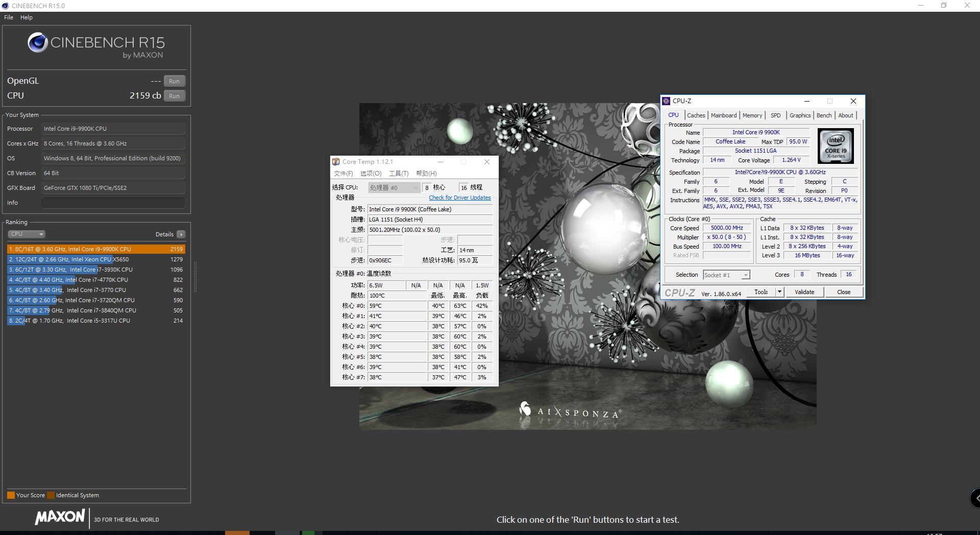Open the ranking CPU dropdown
The width and height of the screenshot is (980, 535).
[27, 234]
